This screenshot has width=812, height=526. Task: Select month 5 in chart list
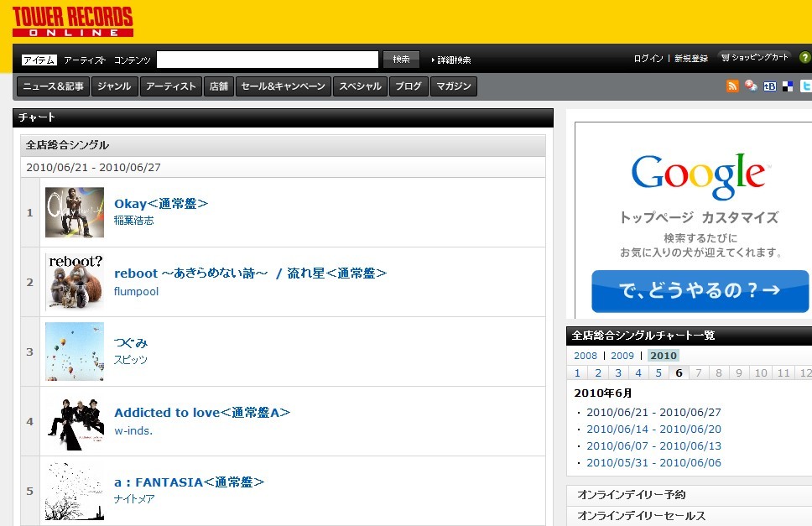(658, 372)
